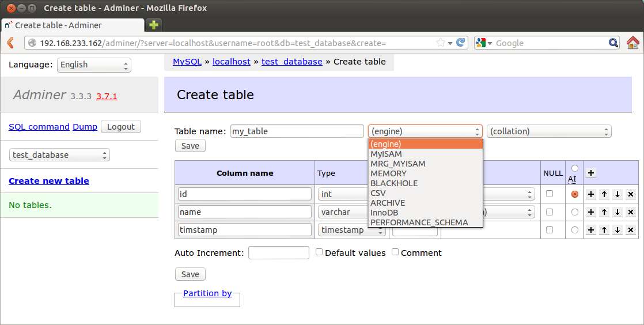Open the type dropdown for the name column
The width and height of the screenshot is (644, 325).
[x=343, y=212]
